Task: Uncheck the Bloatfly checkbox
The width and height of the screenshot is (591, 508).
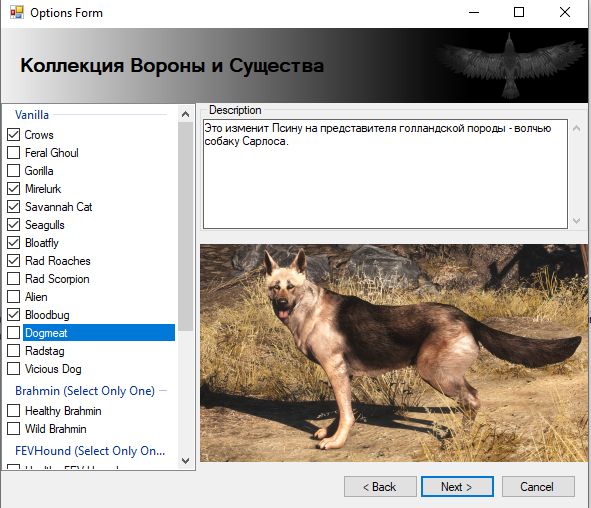Action: click(x=14, y=242)
